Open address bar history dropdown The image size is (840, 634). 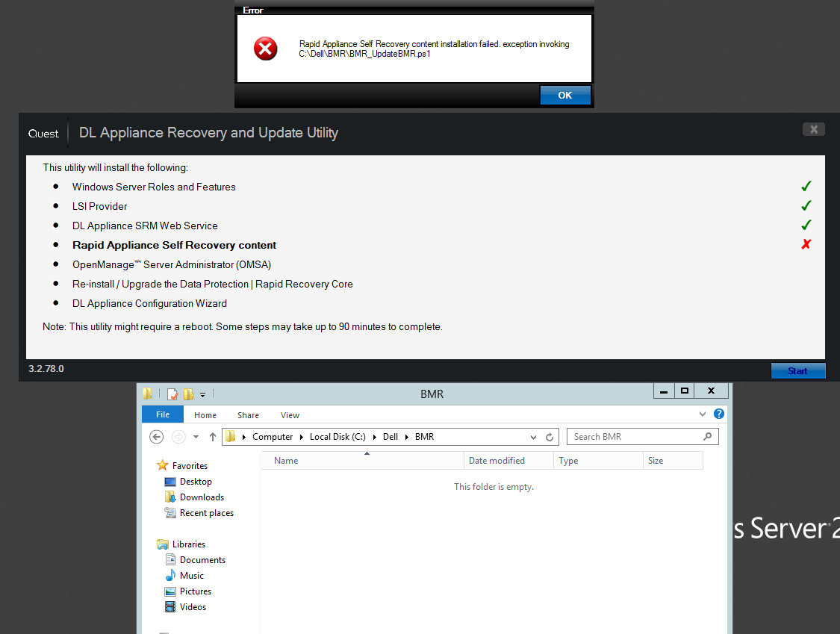point(533,438)
